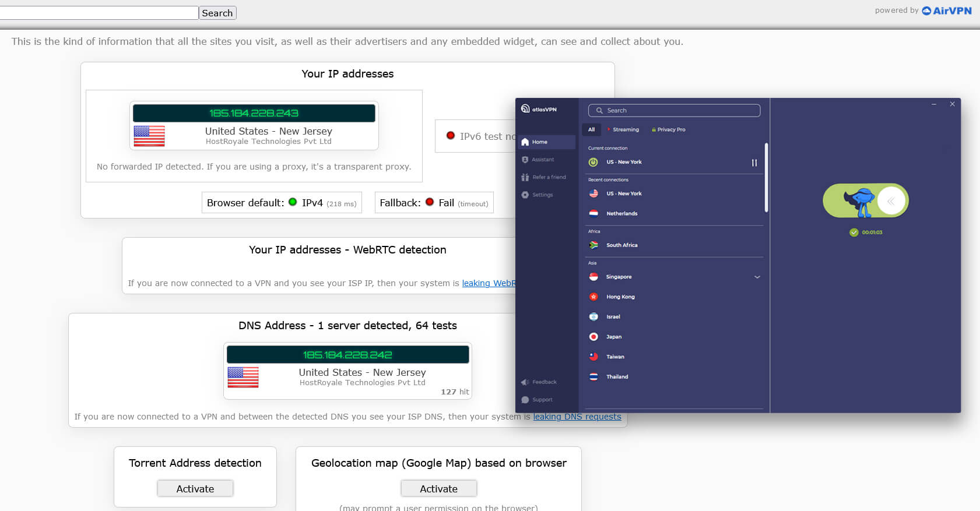Click the red Fallback Fail indicator
Screen dimensions: 980x511
[430, 202]
